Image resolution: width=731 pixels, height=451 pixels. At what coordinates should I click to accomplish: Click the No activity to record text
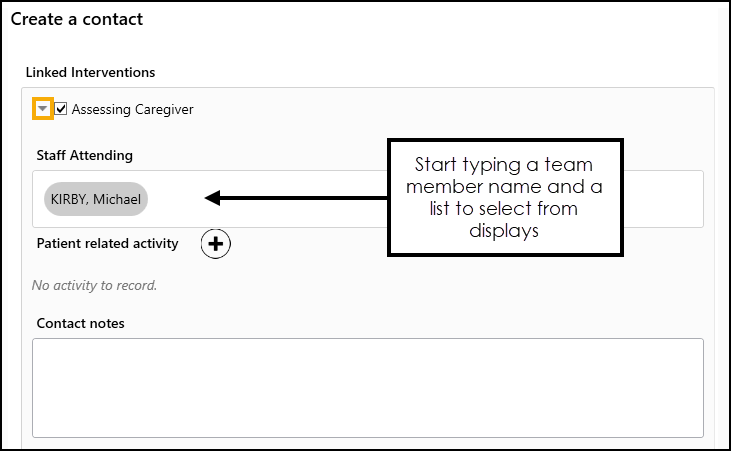tap(94, 285)
